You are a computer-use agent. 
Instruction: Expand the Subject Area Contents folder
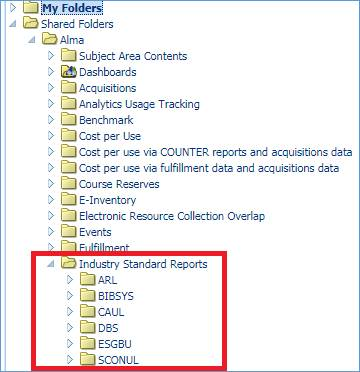click(x=51, y=56)
